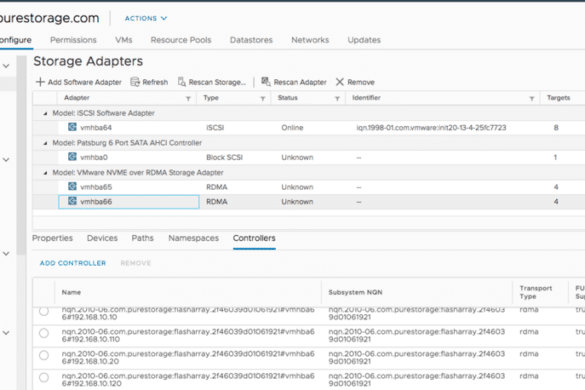The width and height of the screenshot is (585, 390).
Task: Switch to the Properties sub-tab
Action: tap(52, 238)
